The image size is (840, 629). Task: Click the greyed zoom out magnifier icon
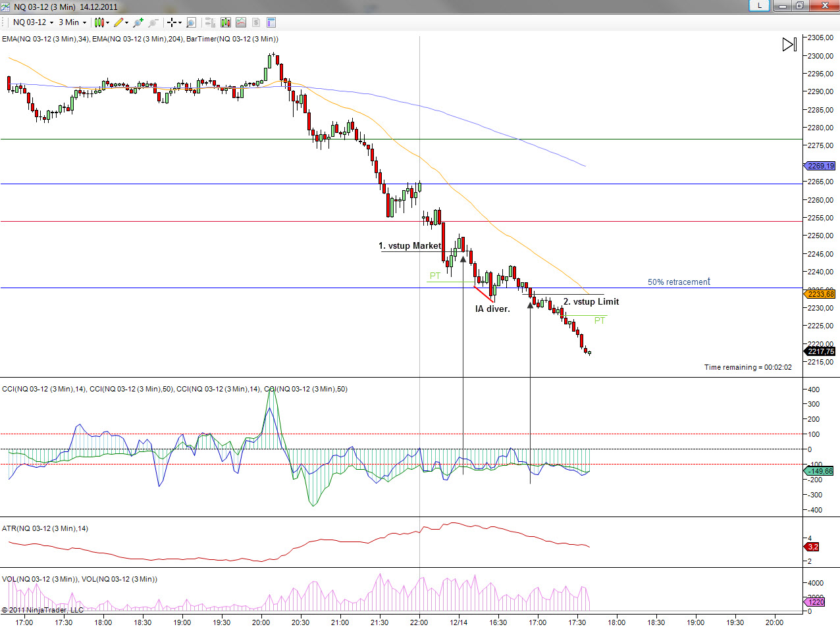[x=153, y=22]
